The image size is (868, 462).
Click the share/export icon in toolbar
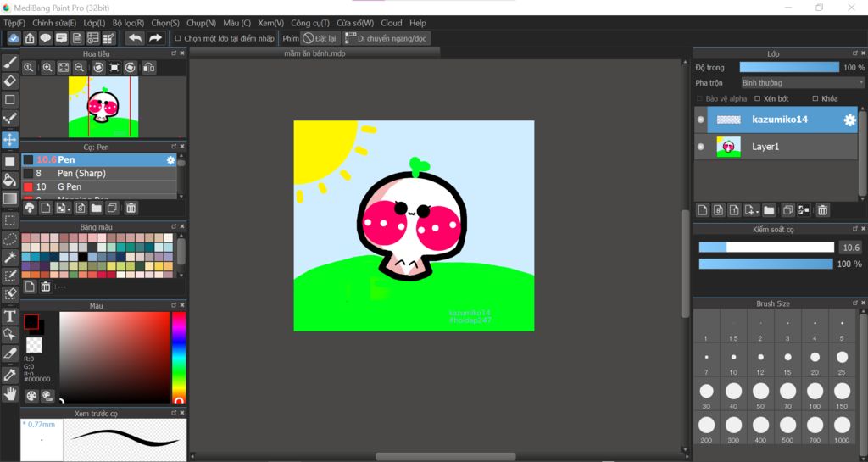click(x=30, y=38)
